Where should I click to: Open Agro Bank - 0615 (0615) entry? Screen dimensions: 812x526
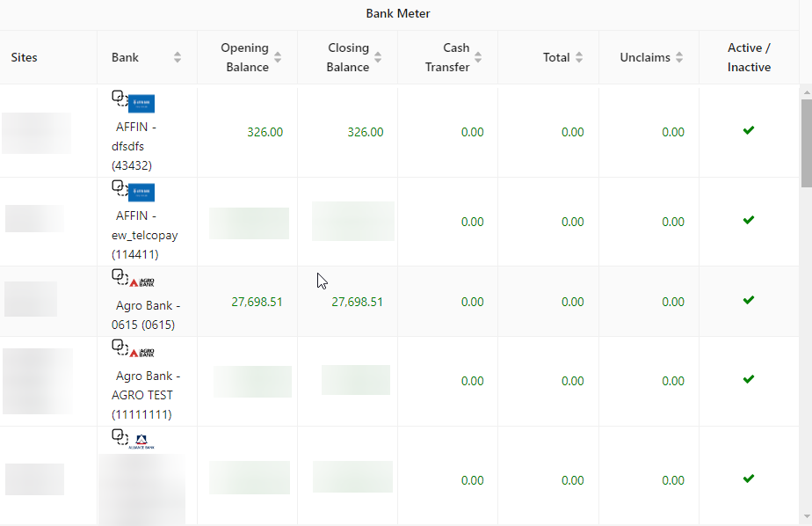[146, 313]
